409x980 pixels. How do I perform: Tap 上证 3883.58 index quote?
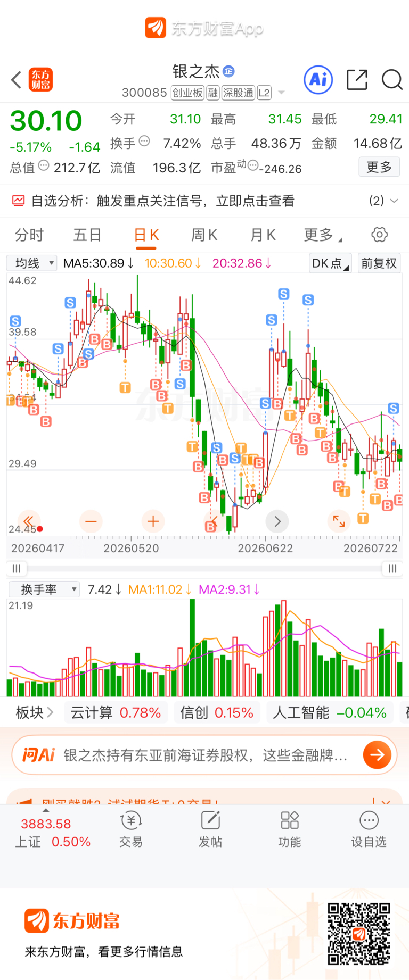(53, 833)
